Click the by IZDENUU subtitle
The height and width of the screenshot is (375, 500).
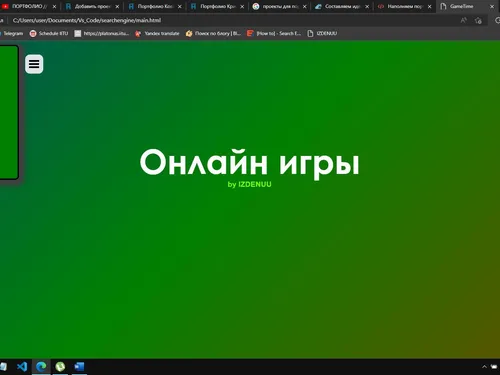coord(249,184)
